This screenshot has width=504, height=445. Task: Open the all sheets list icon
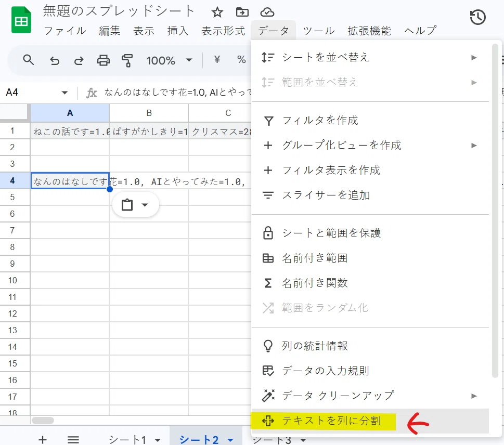(73, 439)
